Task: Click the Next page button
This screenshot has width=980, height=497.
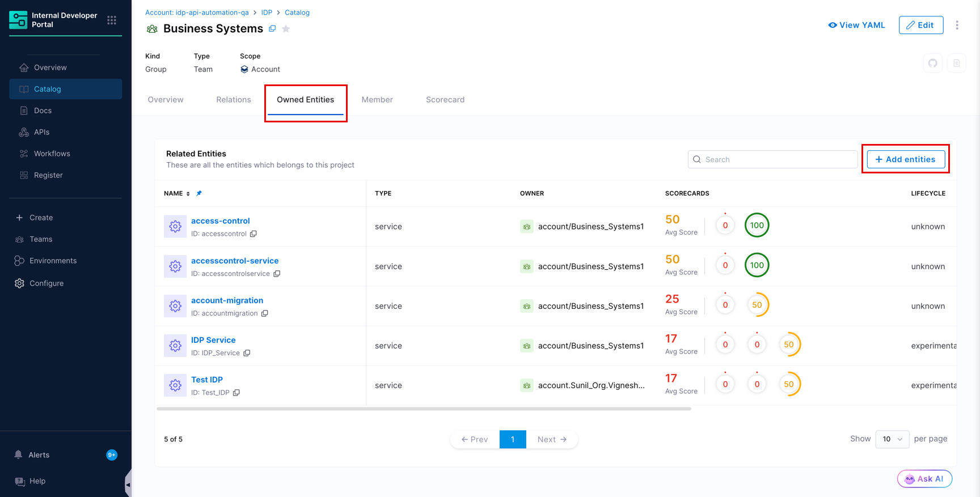Action: pyautogui.click(x=552, y=439)
